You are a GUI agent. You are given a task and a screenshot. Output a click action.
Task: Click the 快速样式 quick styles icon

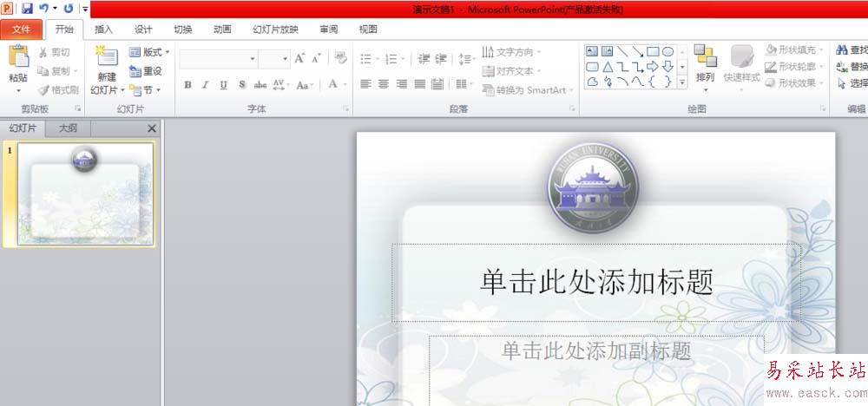tap(742, 56)
